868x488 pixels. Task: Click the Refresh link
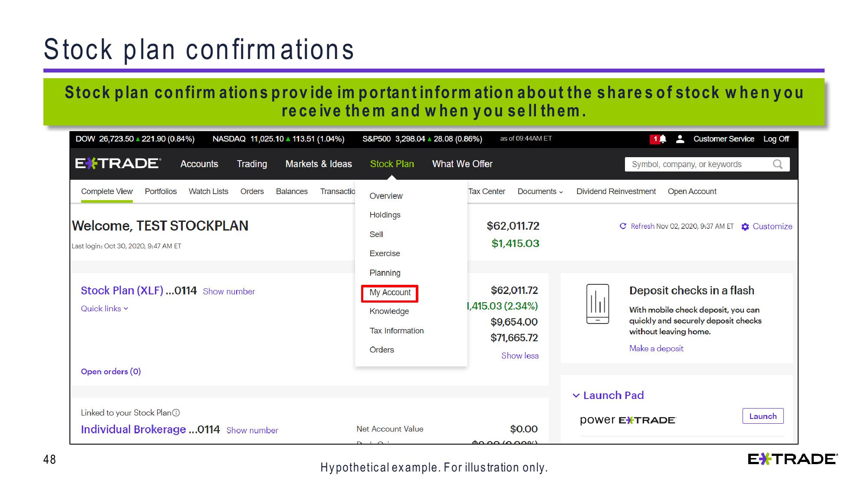(x=642, y=226)
